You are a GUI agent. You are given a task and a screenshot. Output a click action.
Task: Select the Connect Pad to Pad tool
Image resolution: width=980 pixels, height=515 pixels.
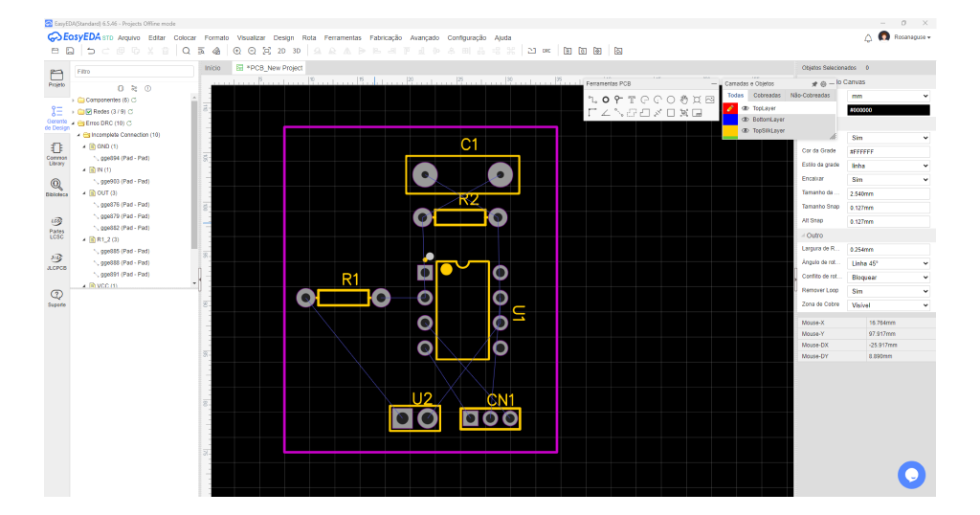click(618, 113)
